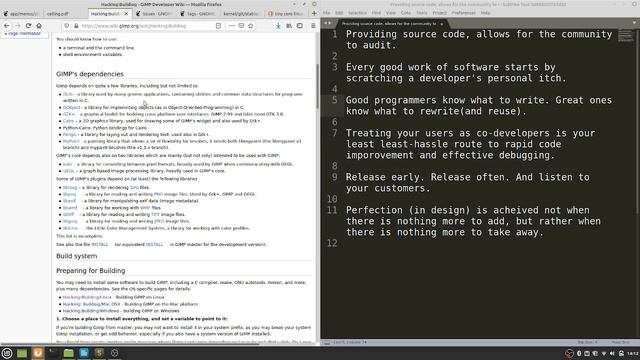Open Sublime Text Goto menu
Screen dimensions: 640x360
[x=406, y=13]
